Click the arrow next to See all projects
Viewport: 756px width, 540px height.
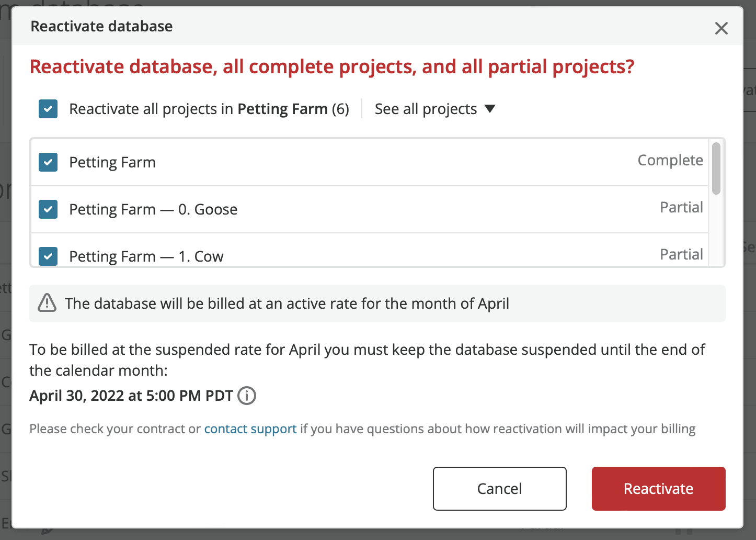click(490, 109)
